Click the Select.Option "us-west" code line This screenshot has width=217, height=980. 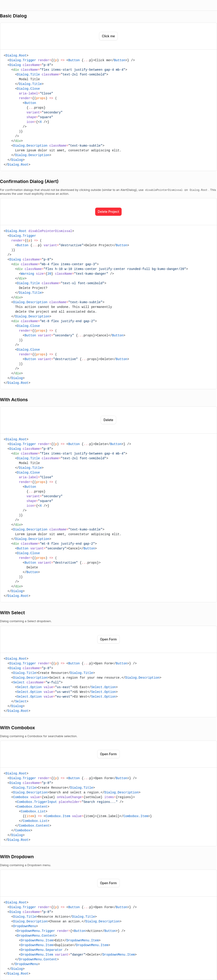pyautogui.click(x=66, y=692)
